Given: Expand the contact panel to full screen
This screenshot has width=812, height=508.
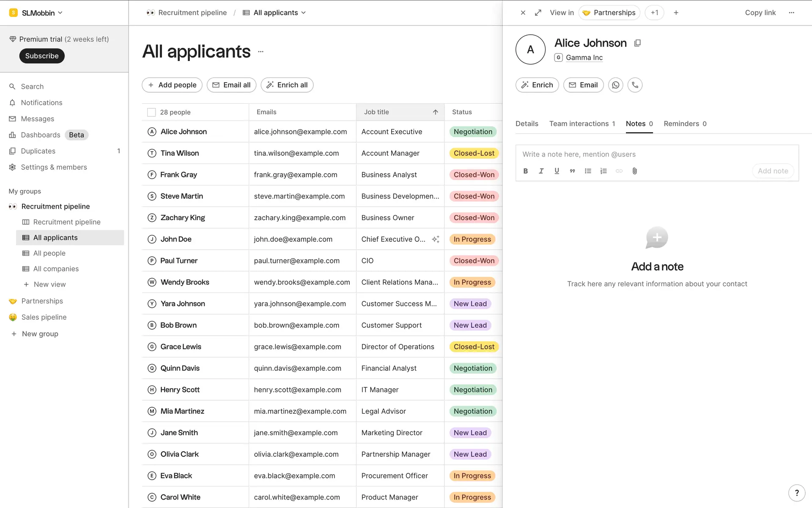Looking at the screenshot, I should click(x=538, y=13).
